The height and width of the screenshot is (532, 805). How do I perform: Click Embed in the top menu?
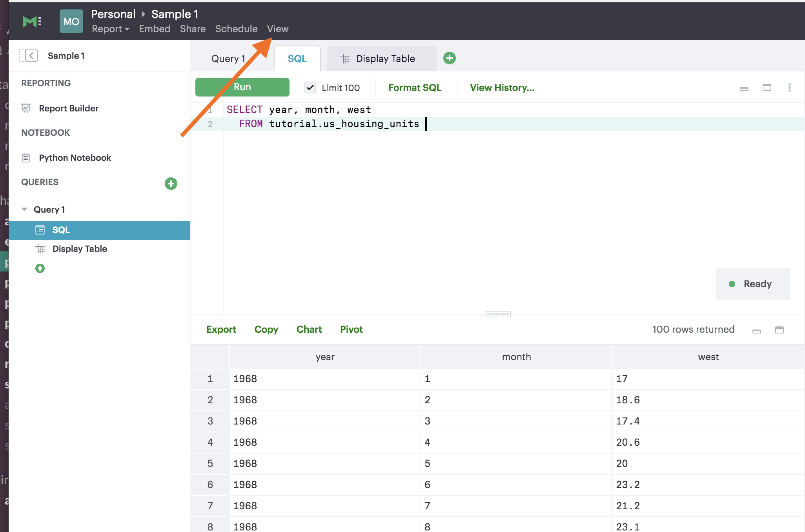pos(155,29)
